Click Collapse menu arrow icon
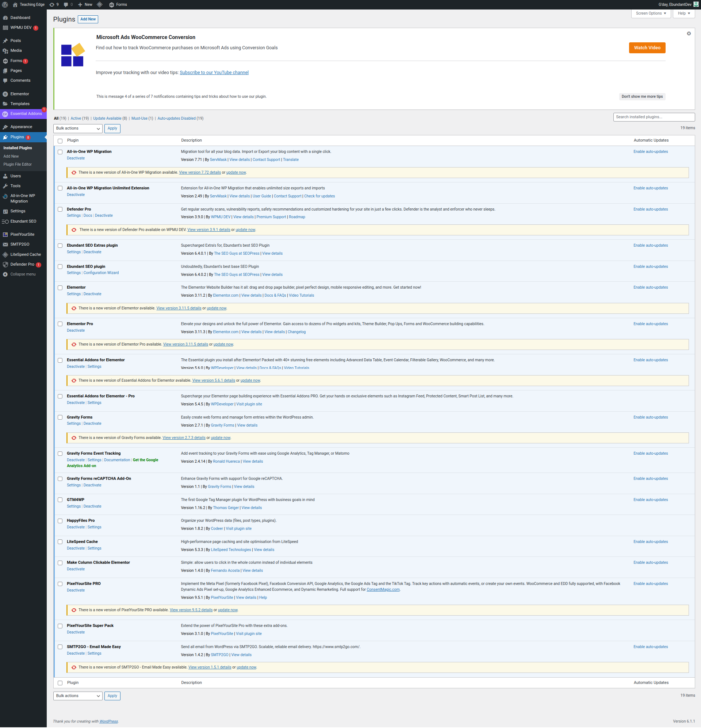This screenshot has height=728, width=701. click(5, 274)
